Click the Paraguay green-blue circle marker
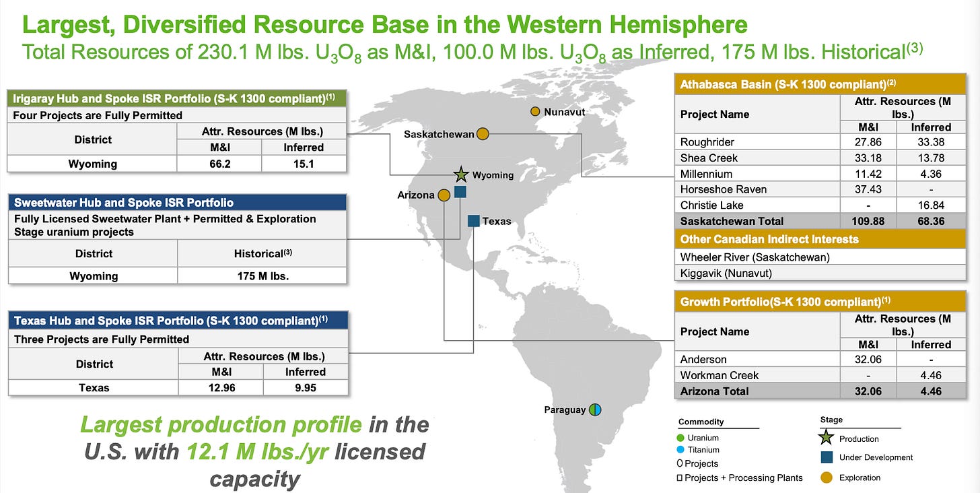 point(595,409)
